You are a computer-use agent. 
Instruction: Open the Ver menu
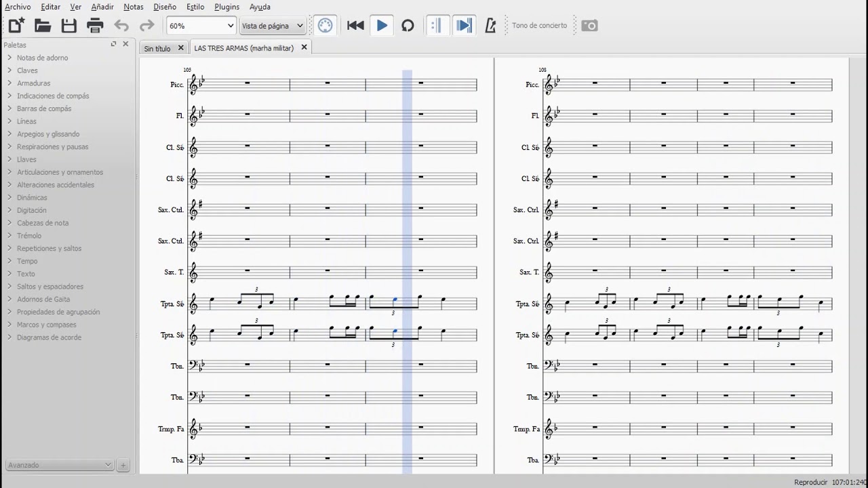point(76,7)
